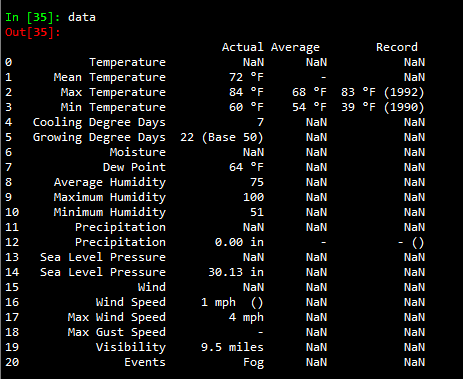Viewport: 463px width, 379px height.
Task: Click the 'Temperature' label in row 0
Action: click(127, 62)
